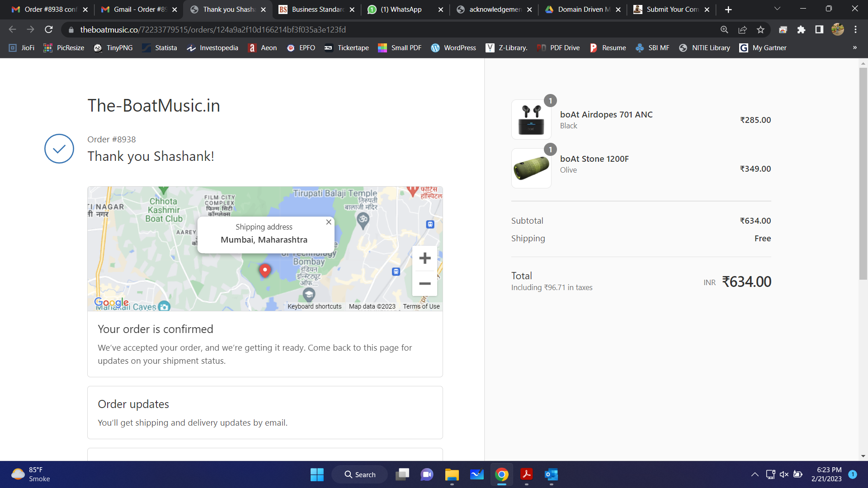868x488 pixels.
Task: Open the browser zoom magnifier icon
Action: [724, 29]
